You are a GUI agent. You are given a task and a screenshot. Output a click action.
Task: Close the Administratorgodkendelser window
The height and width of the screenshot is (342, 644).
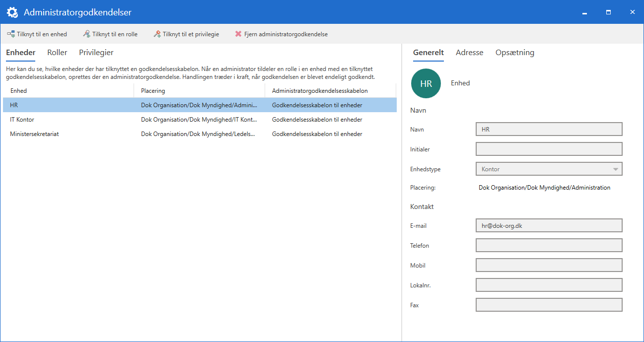[x=632, y=12]
